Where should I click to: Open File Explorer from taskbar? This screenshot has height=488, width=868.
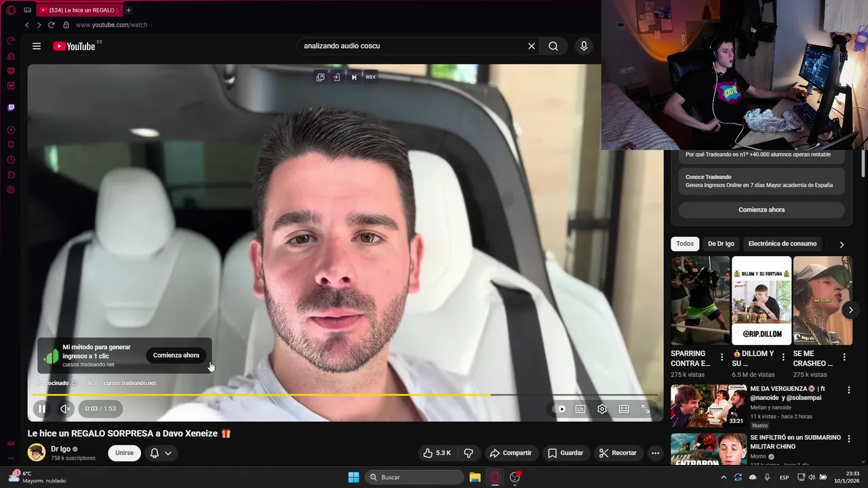[x=475, y=477]
